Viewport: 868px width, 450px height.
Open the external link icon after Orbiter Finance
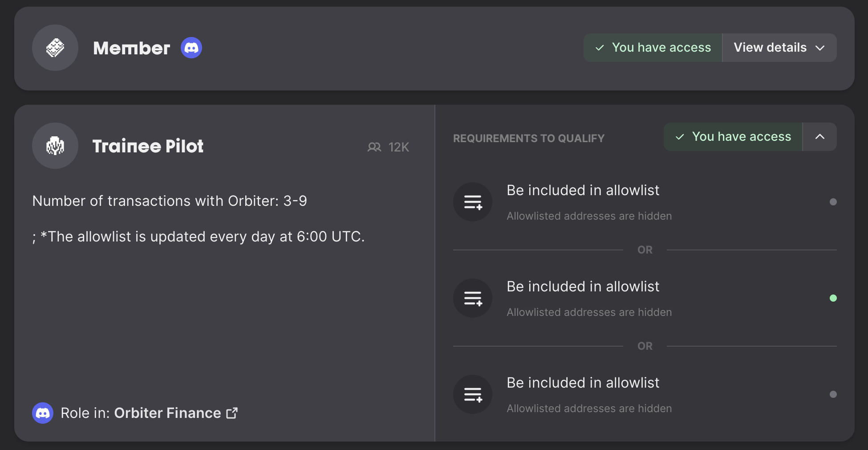coord(232,413)
